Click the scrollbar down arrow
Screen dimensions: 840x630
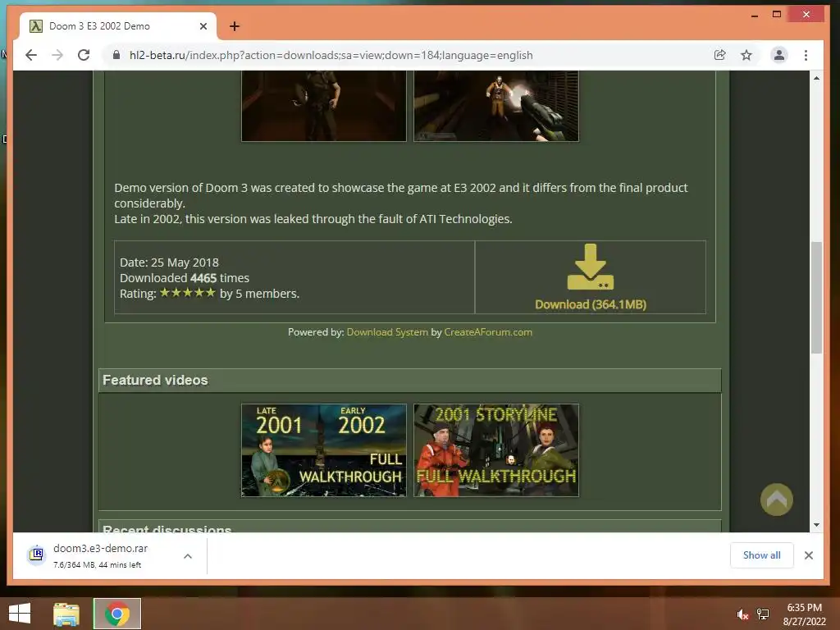[816, 525]
